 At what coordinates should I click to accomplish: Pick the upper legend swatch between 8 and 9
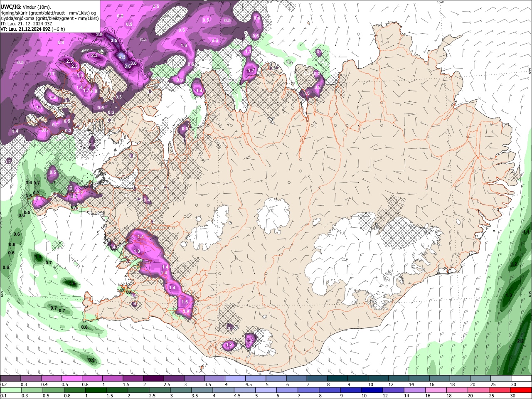(337, 378)
